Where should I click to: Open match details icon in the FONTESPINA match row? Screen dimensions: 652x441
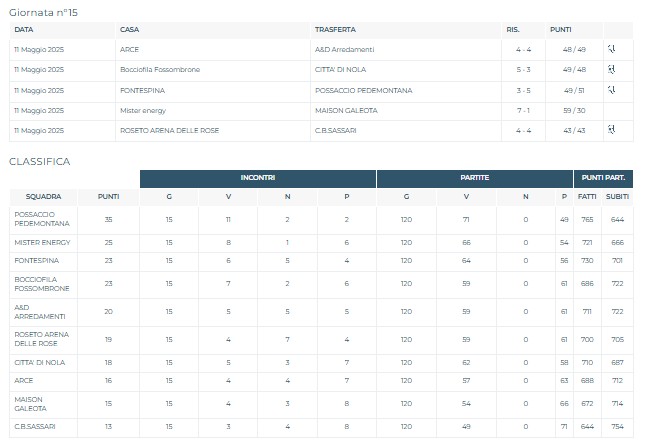[x=611, y=90]
